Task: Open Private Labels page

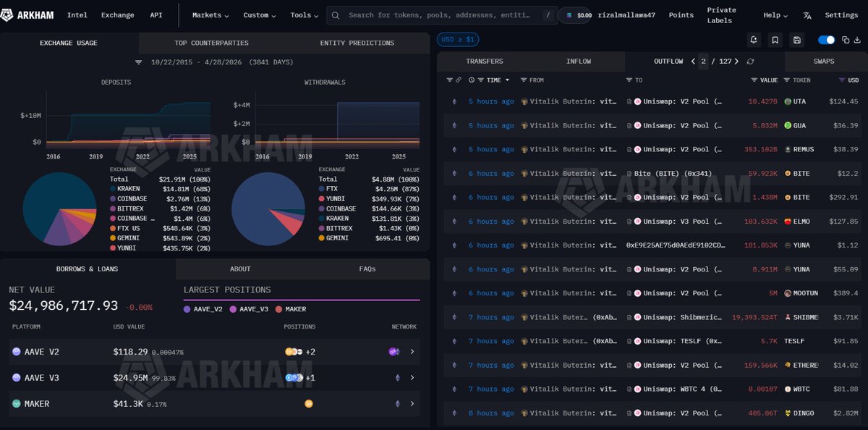Action: [x=721, y=15]
